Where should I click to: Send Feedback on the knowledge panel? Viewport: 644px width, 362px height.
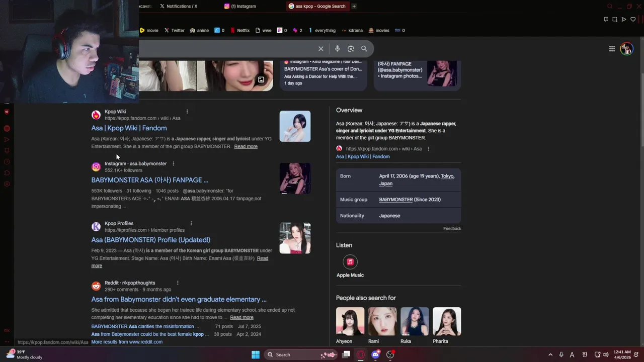[452, 229]
